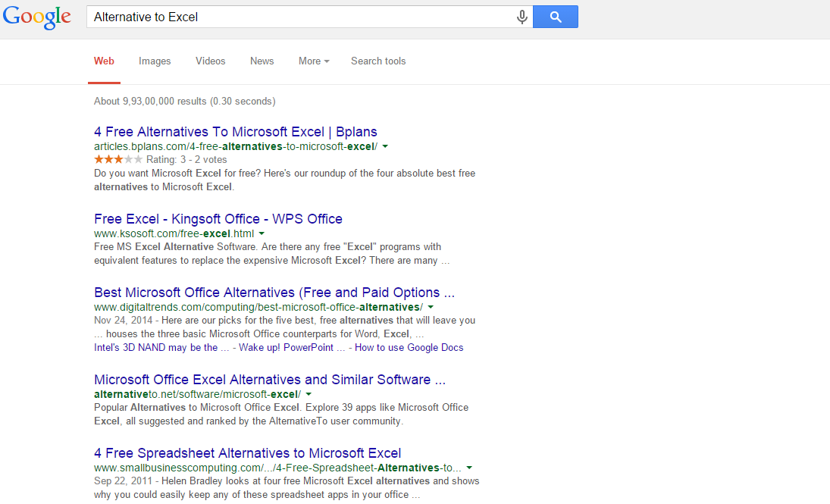Open '4 Free Spreadsheet Alternatives to Microsoft Excel' result

point(247,453)
